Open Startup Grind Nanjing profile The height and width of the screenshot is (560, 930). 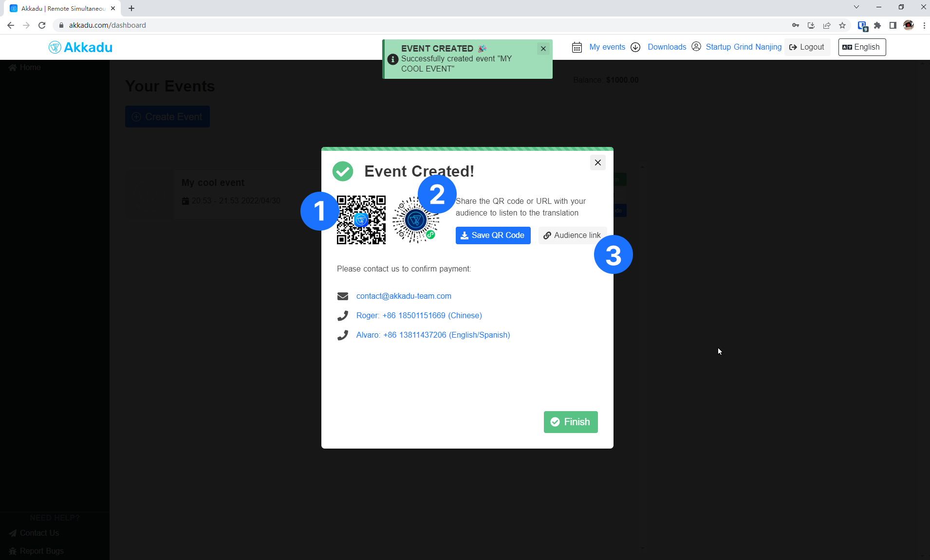point(744,47)
